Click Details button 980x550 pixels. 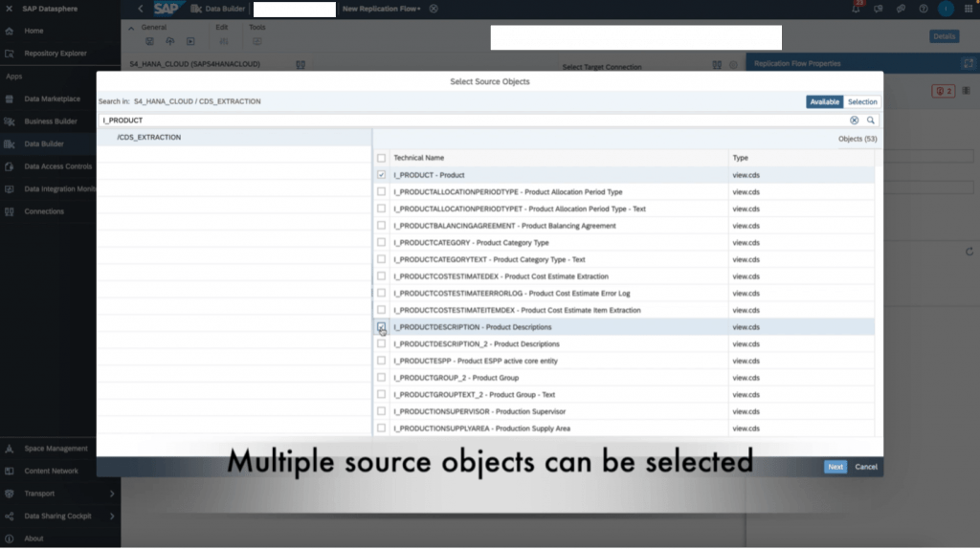944,36
